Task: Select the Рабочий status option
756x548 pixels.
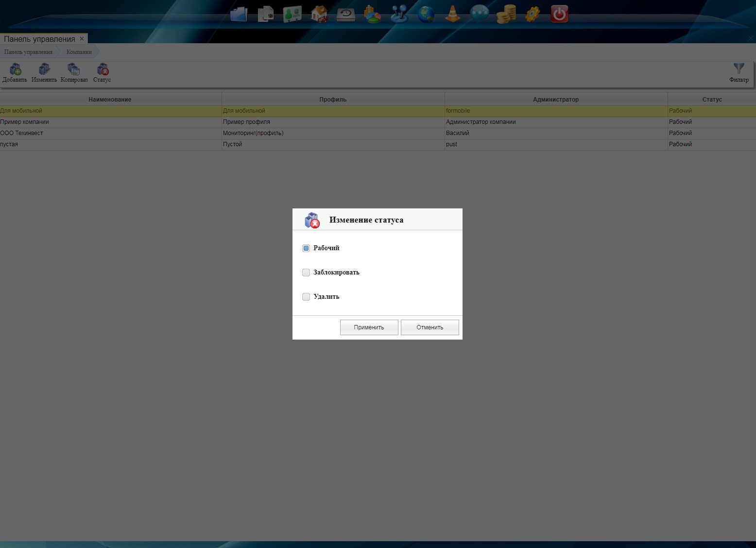Action: coord(306,248)
